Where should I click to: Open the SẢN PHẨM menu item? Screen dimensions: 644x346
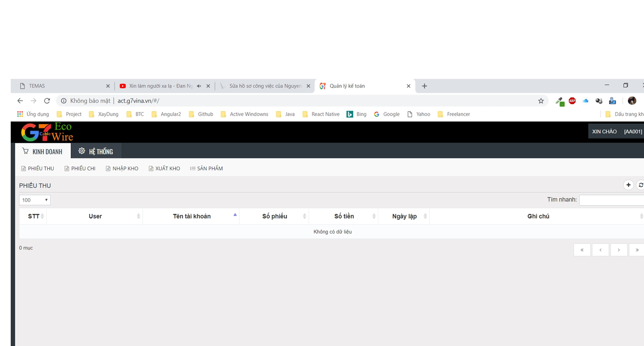(x=206, y=169)
